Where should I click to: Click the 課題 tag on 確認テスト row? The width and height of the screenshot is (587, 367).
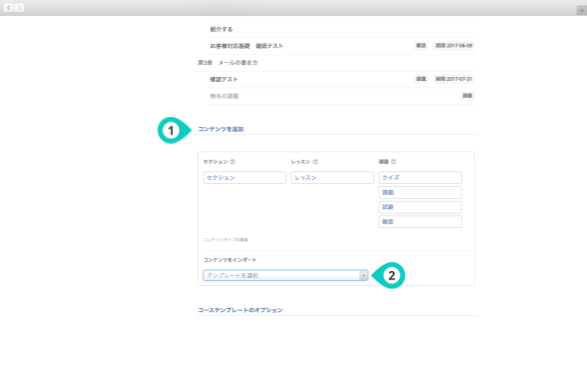point(421,79)
